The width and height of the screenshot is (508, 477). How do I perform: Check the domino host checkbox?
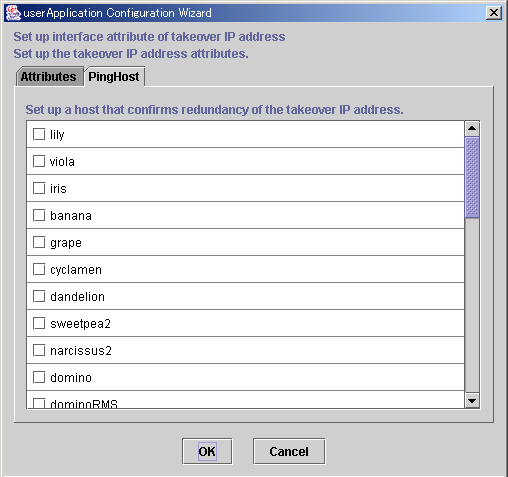[x=39, y=377]
